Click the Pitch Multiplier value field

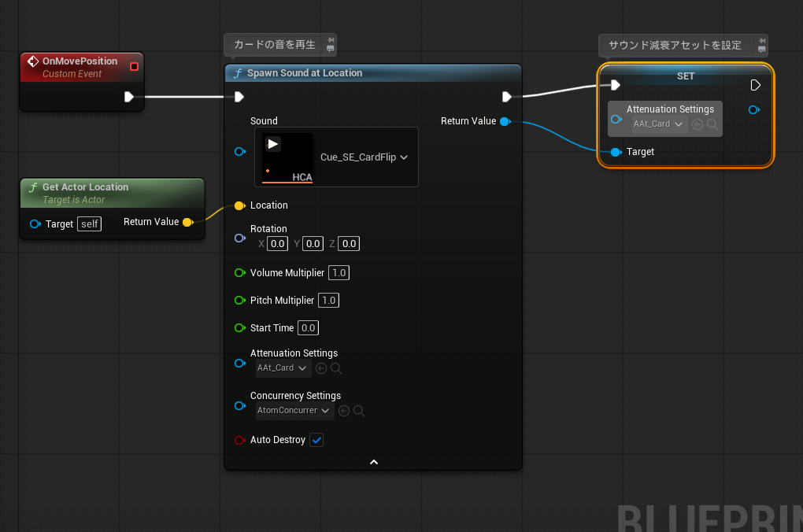[x=329, y=301]
